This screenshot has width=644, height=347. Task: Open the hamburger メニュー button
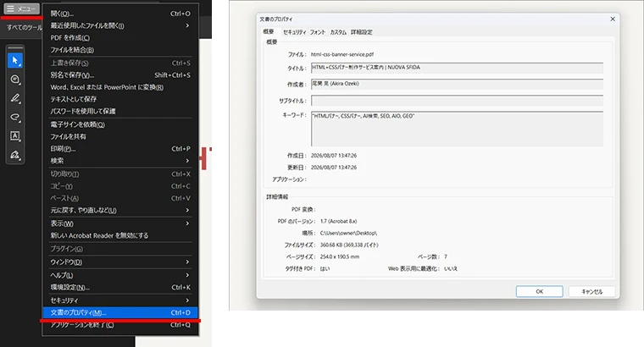coord(21,8)
